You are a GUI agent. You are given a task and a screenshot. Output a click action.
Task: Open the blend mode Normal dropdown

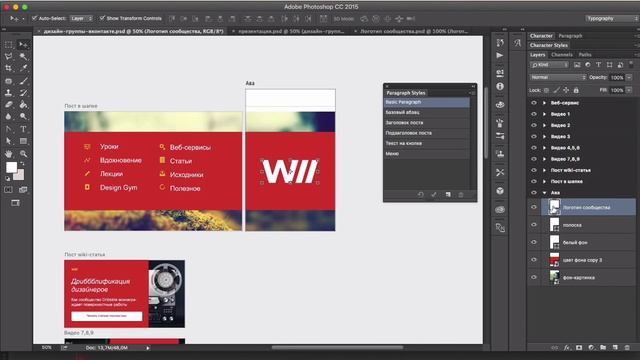click(558, 77)
